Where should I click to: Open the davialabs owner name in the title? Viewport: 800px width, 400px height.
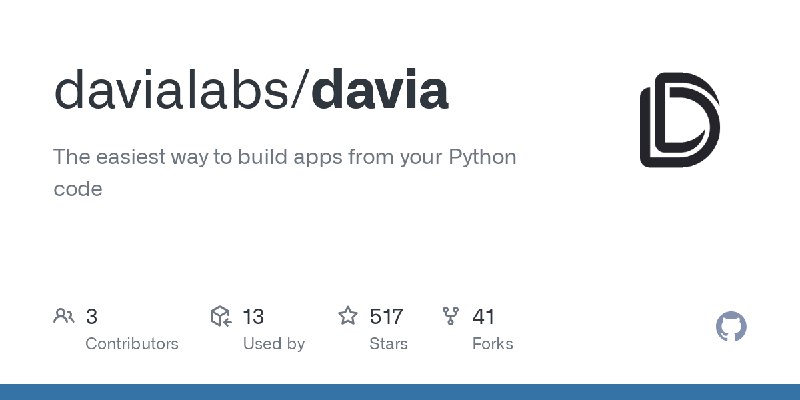coord(171,91)
